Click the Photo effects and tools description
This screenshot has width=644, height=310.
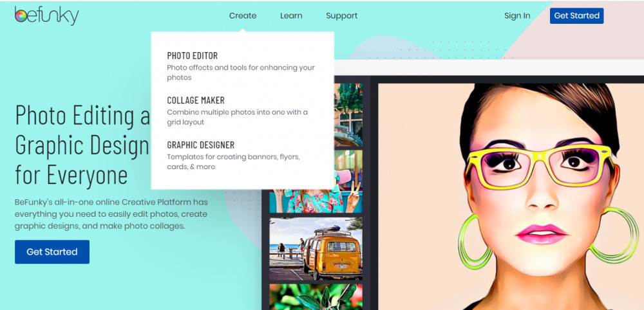pyautogui.click(x=241, y=72)
